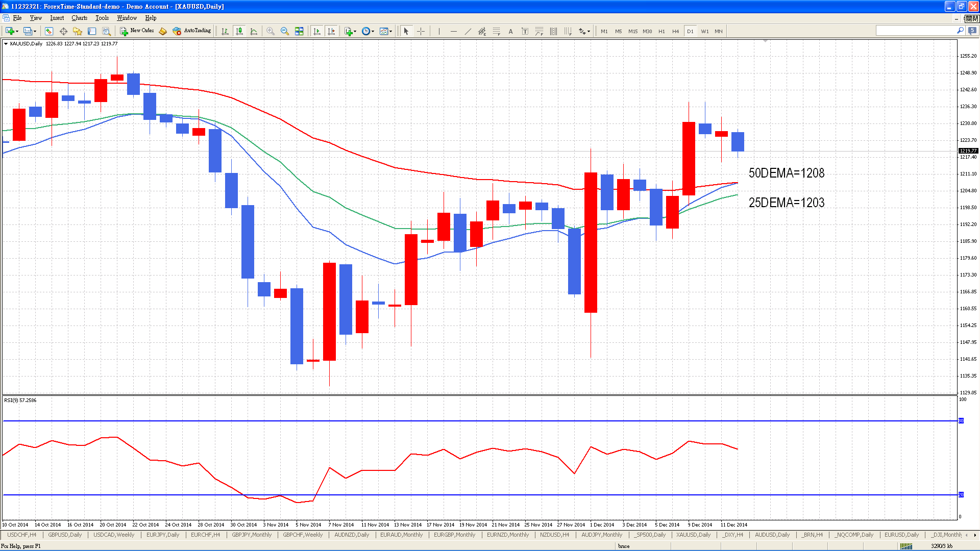Open the File menu
Image resolution: width=980 pixels, height=551 pixels.
coord(17,18)
